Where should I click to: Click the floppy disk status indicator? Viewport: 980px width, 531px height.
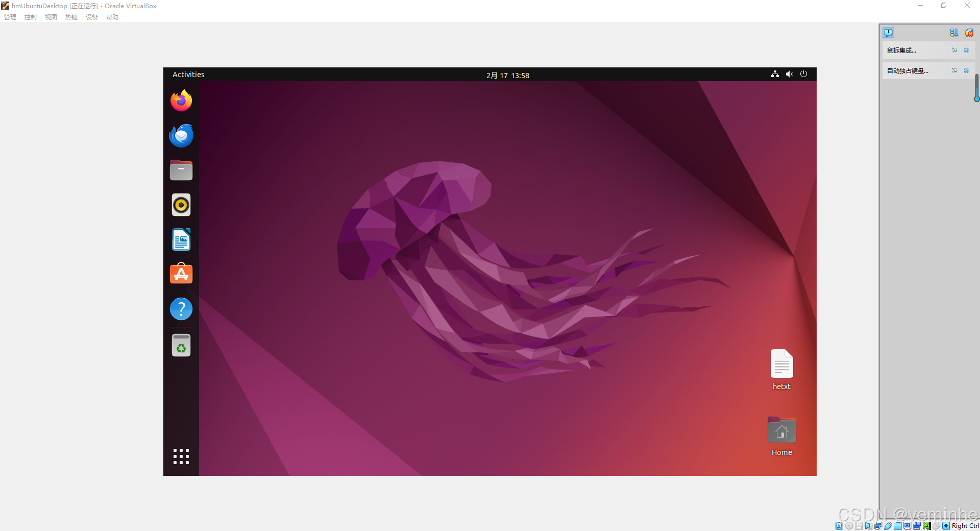[859, 525]
